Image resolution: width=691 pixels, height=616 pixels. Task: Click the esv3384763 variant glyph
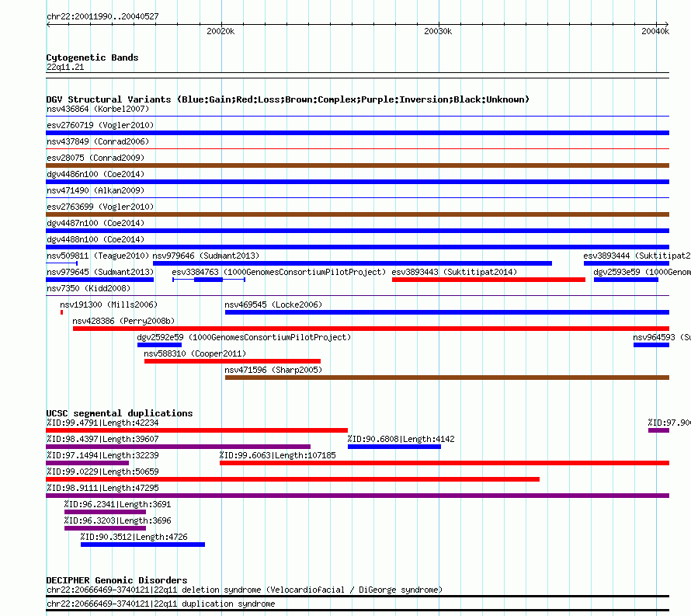coord(208,280)
